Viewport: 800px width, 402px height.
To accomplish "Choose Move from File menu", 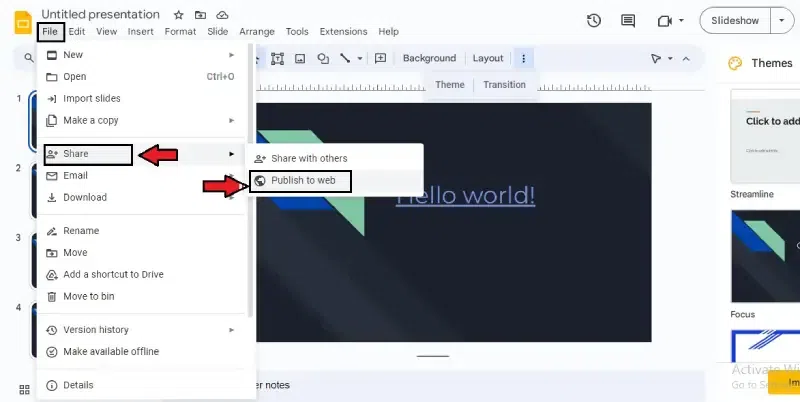I will coord(142,253).
